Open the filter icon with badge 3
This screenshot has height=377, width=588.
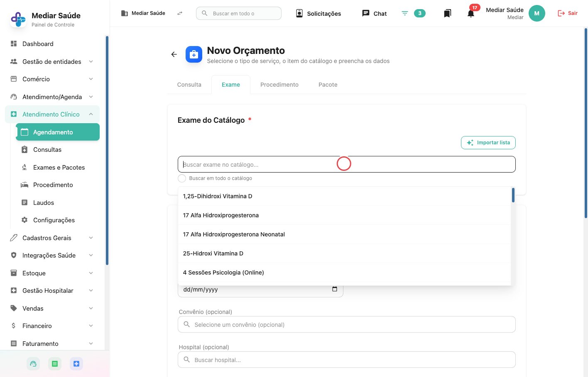click(405, 13)
